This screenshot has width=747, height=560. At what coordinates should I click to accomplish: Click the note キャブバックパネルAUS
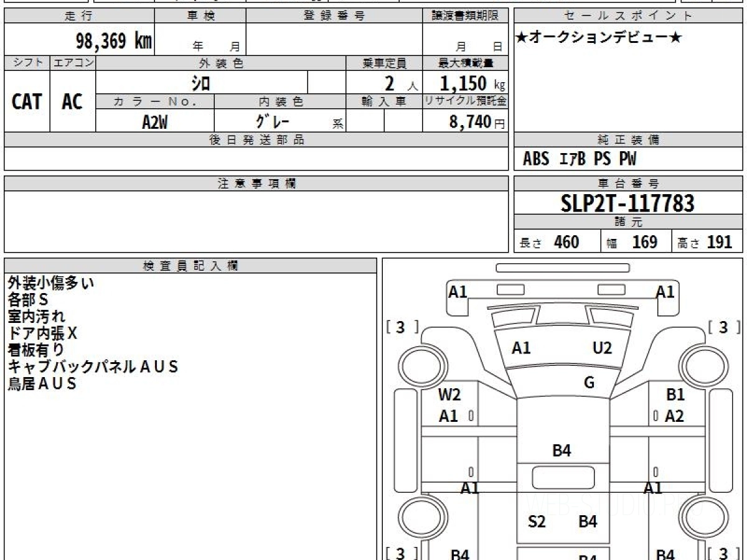point(93,366)
